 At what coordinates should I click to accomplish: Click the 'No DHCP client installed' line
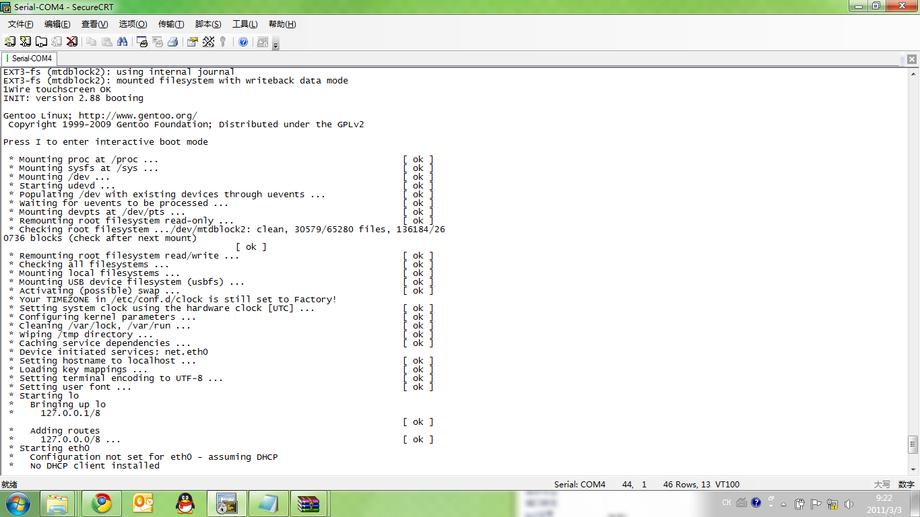pyautogui.click(x=94, y=465)
